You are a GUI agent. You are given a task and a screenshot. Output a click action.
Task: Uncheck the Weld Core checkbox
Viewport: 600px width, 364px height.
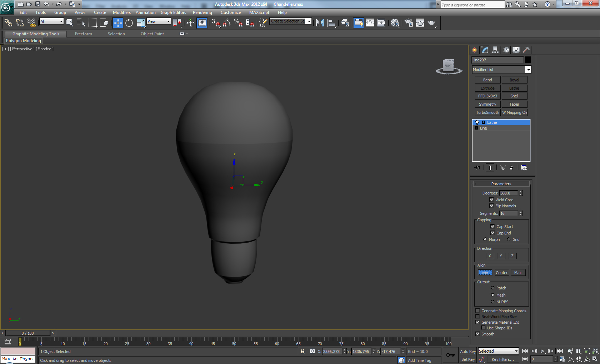[x=491, y=200]
